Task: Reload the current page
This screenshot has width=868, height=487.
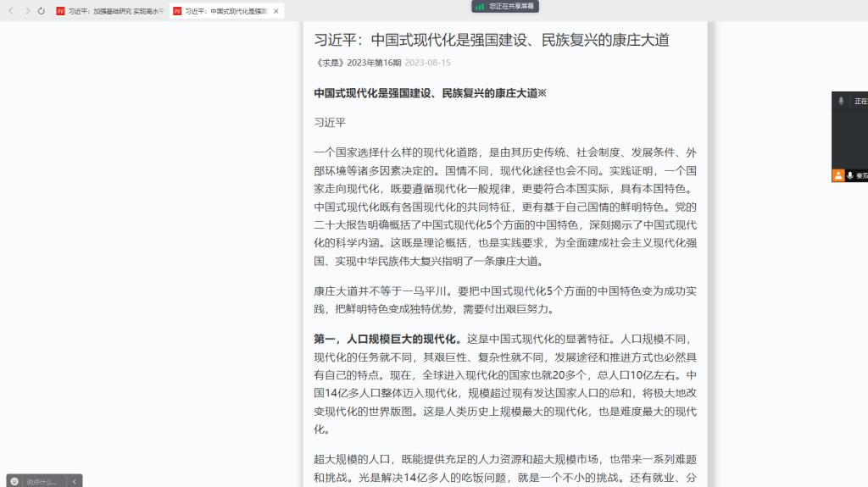Action: tap(41, 11)
